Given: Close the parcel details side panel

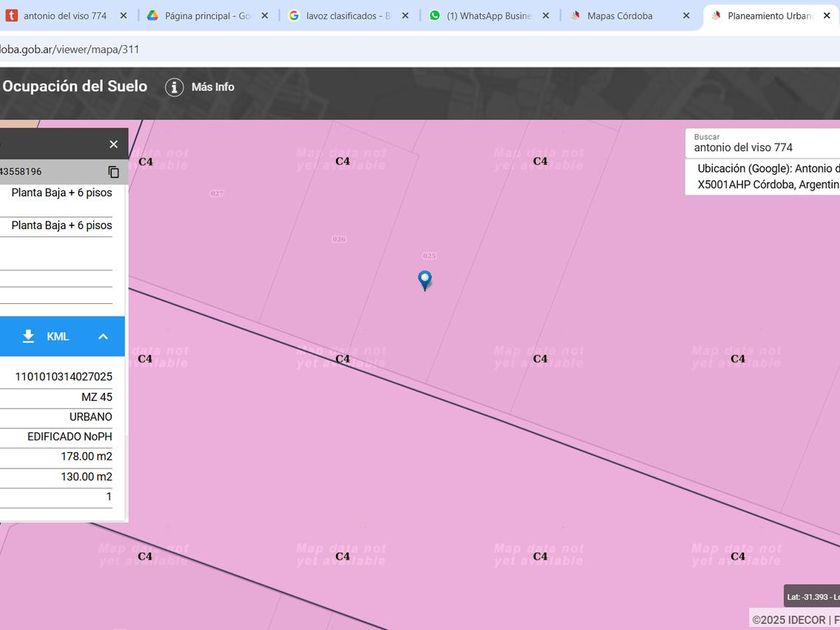Looking at the screenshot, I should (113, 144).
